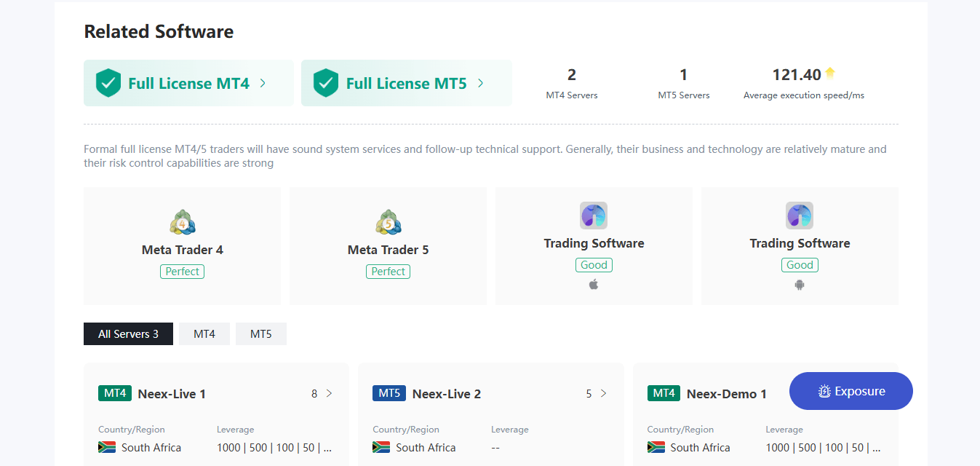
Task: Click the Related Software heading
Action: pyautogui.click(x=159, y=31)
